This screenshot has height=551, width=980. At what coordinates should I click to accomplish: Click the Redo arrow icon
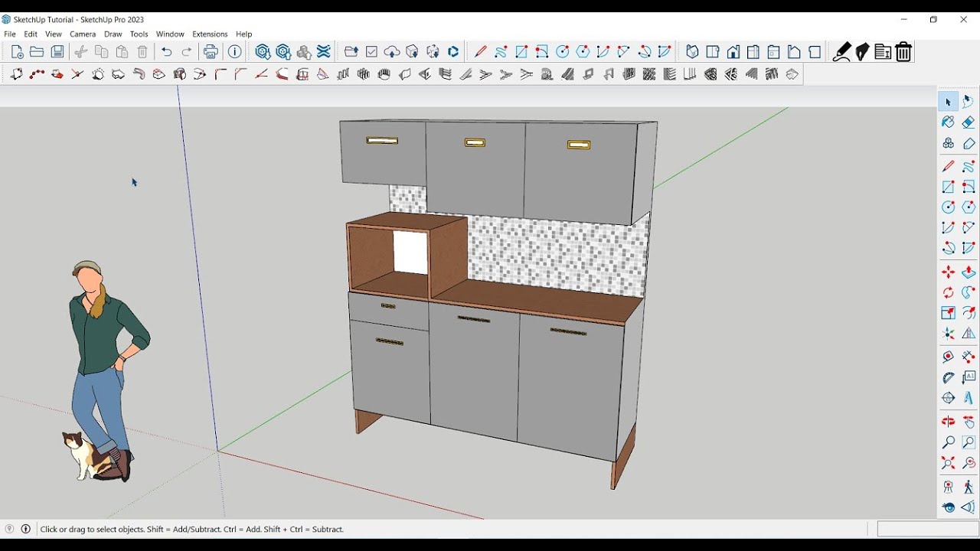(x=187, y=52)
